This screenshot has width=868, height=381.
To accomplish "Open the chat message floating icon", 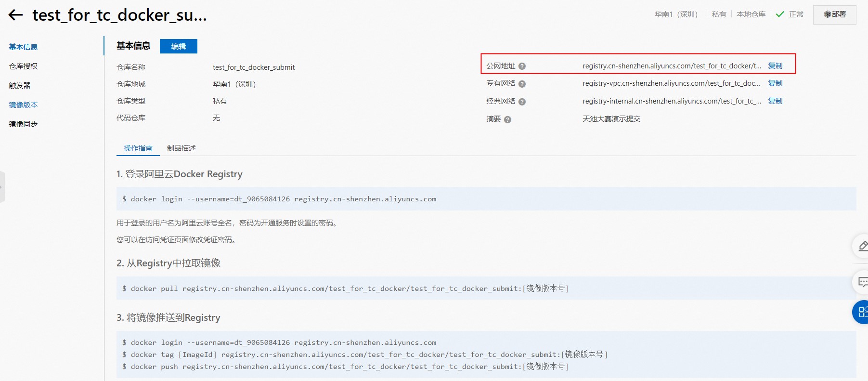I will point(862,282).
